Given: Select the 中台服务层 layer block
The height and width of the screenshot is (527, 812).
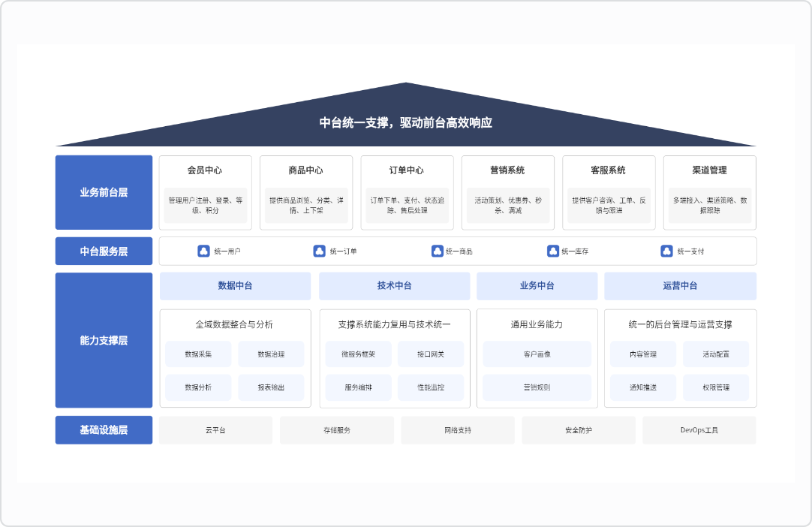Looking at the screenshot, I should 104,251.
